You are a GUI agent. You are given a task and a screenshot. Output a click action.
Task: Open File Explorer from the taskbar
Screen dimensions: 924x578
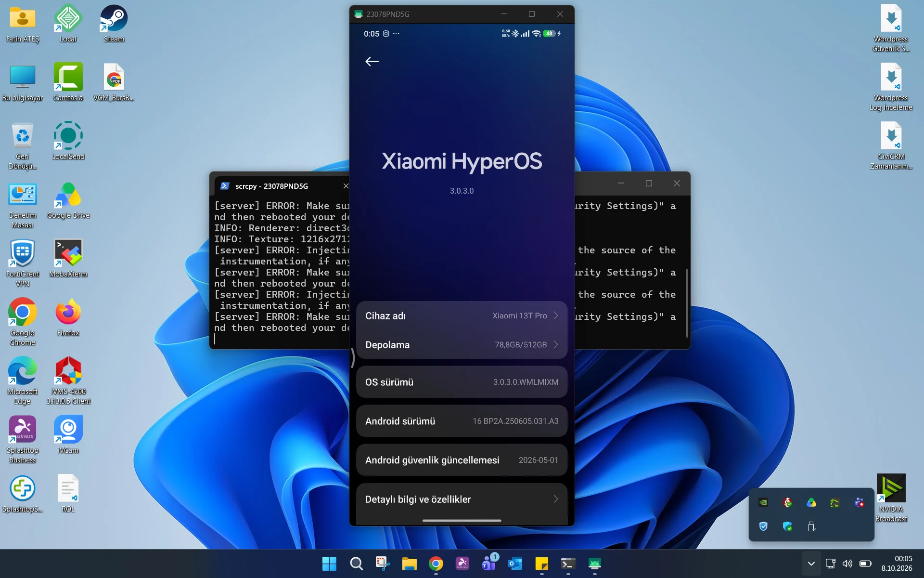tap(409, 564)
